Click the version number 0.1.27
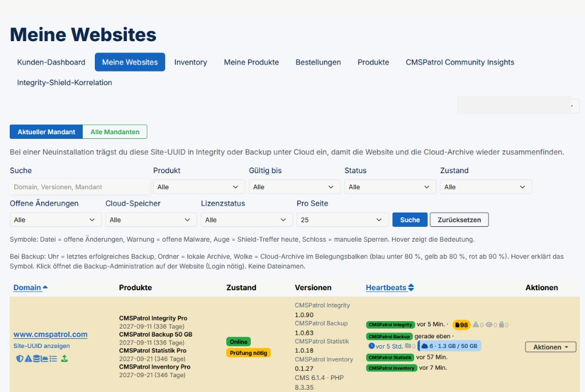This screenshot has height=392, width=585. point(304,369)
